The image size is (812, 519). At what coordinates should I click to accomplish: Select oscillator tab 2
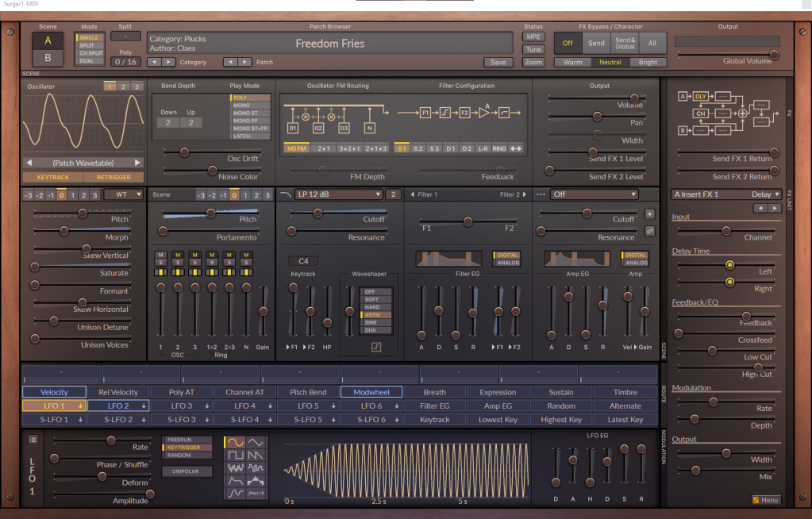pyautogui.click(x=123, y=86)
